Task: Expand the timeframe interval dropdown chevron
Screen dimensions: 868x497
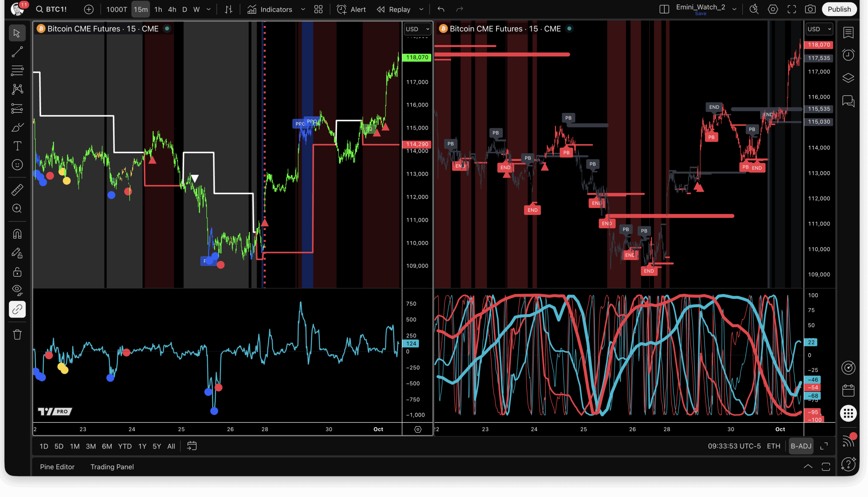Action: coord(209,9)
